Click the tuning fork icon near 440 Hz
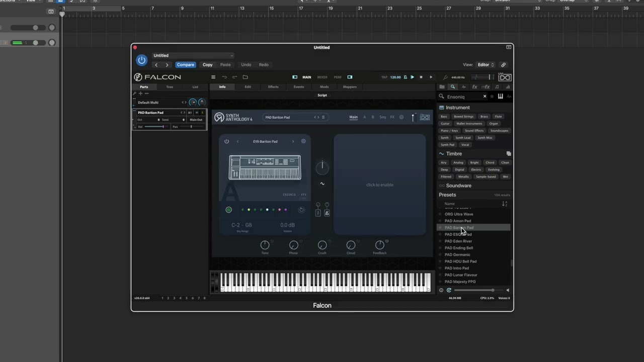This screenshot has width=644, height=362. (445, 77)
